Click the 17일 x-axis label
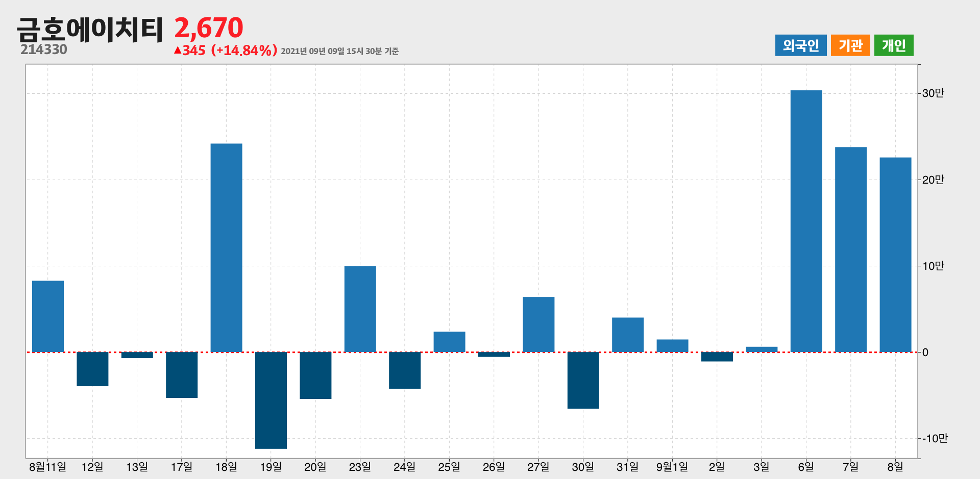Image resolution: width=980 pixels, height=479 pixels. click(x=182, y=467)
